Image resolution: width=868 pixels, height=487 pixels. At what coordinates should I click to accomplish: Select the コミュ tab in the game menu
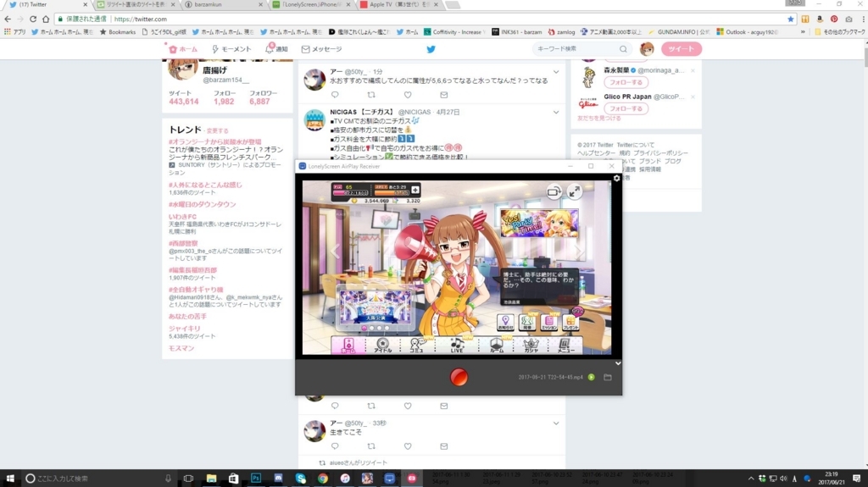click(x=417, y=346)
